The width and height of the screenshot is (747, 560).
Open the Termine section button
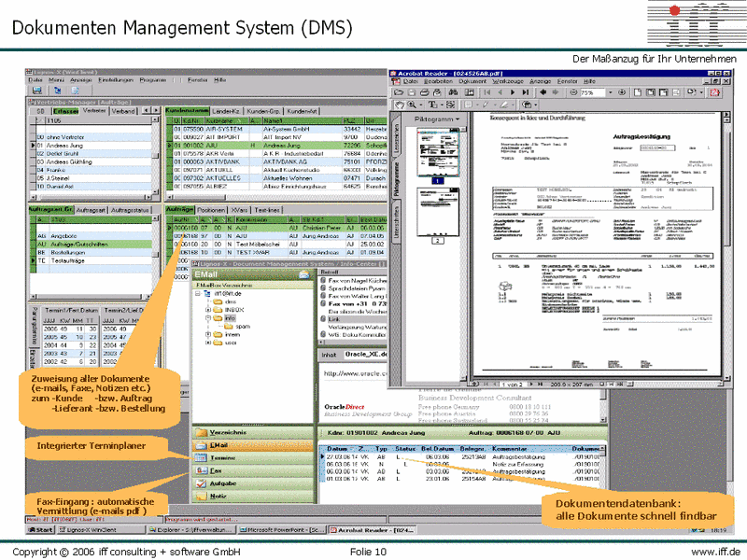[253, 457]
